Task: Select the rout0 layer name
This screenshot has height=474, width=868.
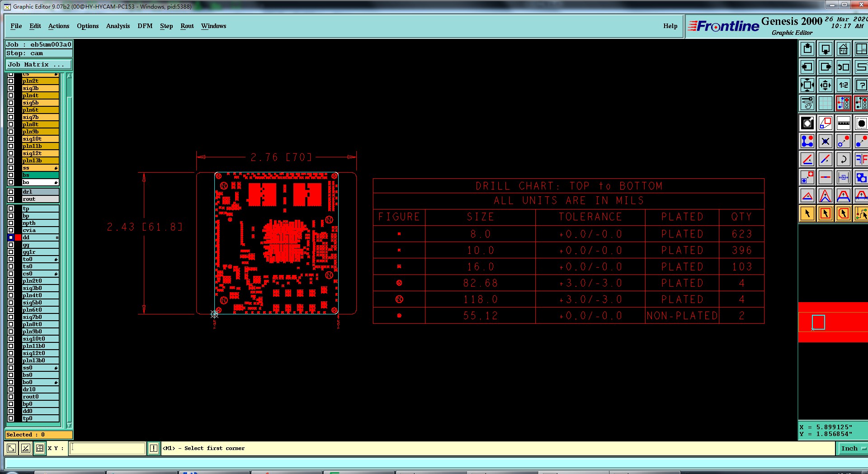Action: (x=40, y=397)
